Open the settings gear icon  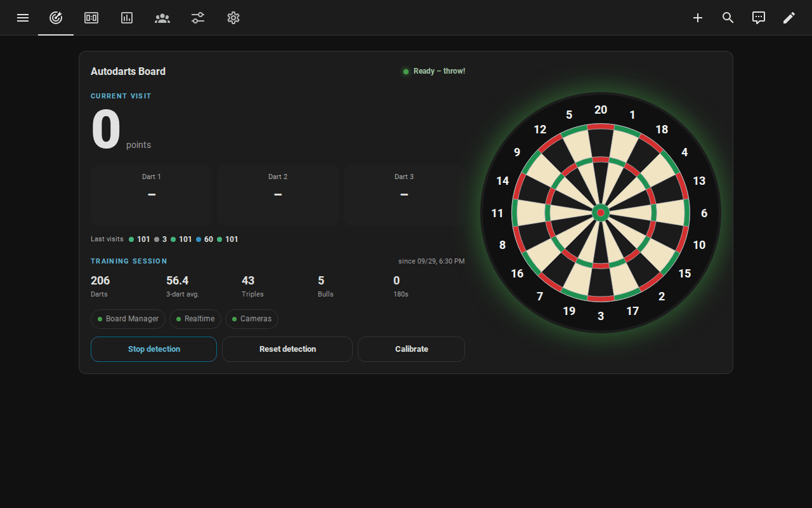(233, 18)
